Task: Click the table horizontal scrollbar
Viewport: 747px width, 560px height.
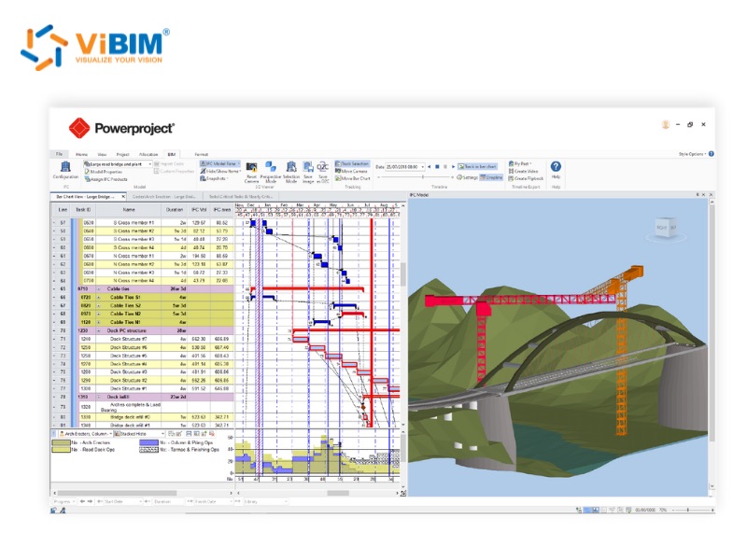Action: click(118, 494)
